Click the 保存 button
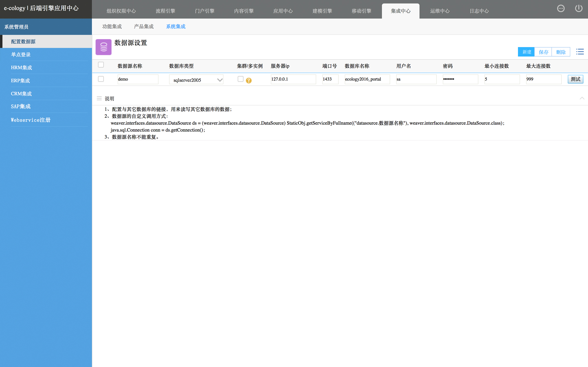Image resolution: width=588 pixels, height=367 pixels. (x=543, y=52)
